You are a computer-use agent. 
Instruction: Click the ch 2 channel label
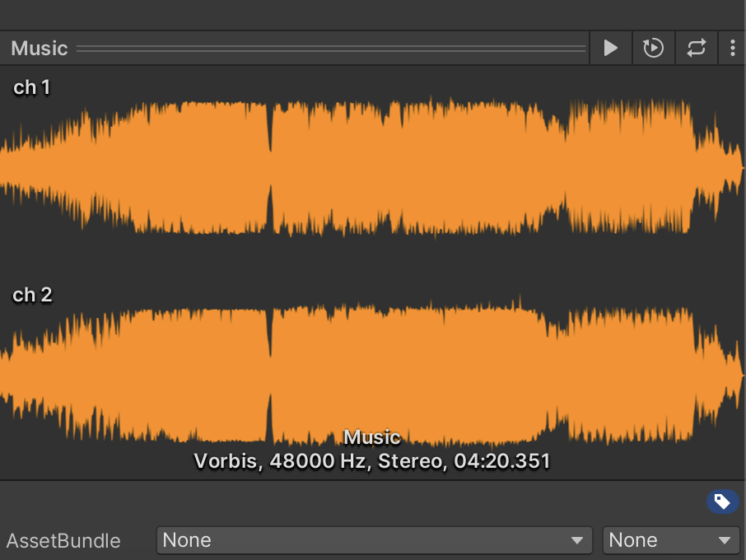point(32,295)
